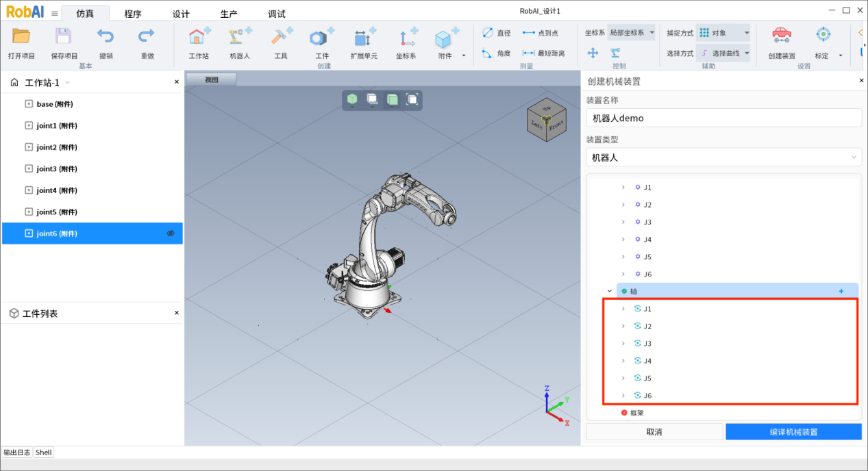Open the 输出日志 tab
The height and width of the screenshot is (471, 868).
pos(17,453)
